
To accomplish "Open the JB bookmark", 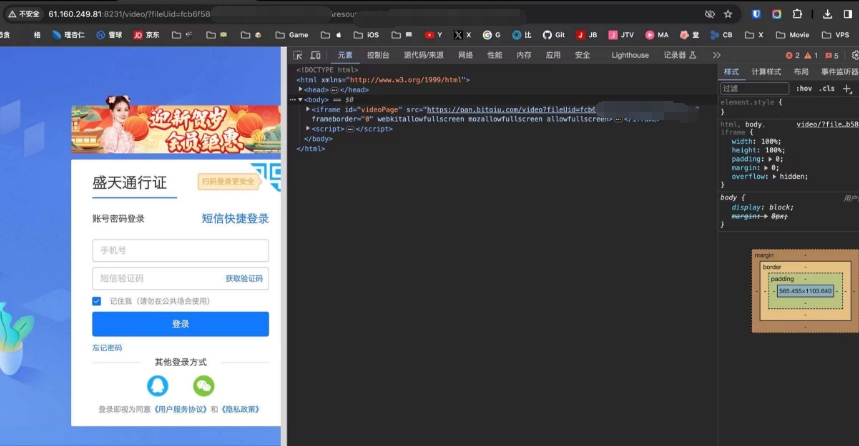I will coord(586,35).
